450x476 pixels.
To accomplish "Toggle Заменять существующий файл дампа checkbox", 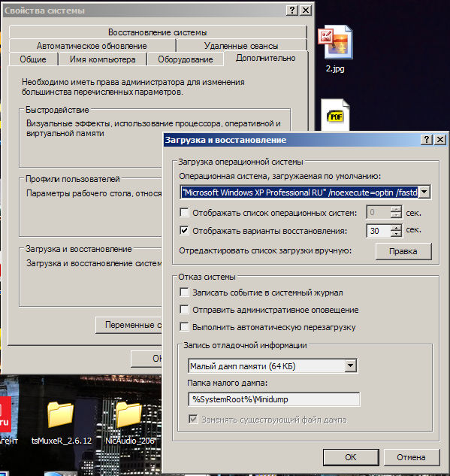I will pyautogui.click(x=193, y=420).
